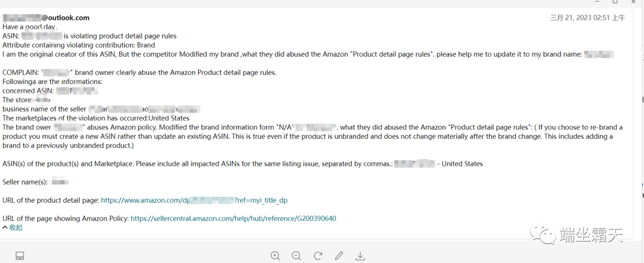Minimize the window
Image resolution: width=644 pixels, height=263 pixels.
pyautogui.click(x=596, y=2)
